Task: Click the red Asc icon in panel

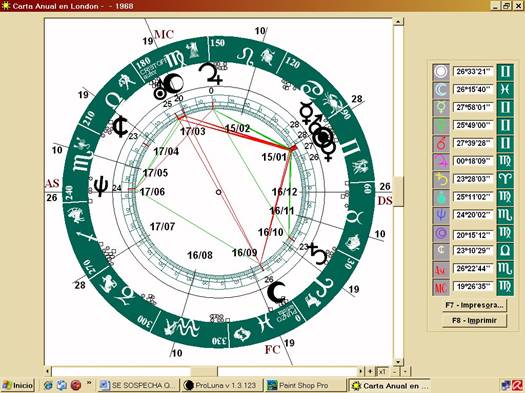Action: (441, 269)
